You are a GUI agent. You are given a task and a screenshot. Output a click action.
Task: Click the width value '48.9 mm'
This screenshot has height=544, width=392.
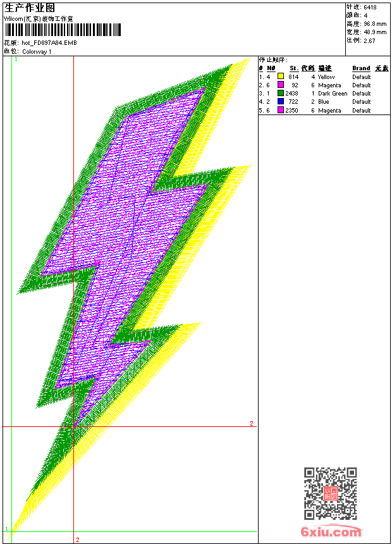375,32
